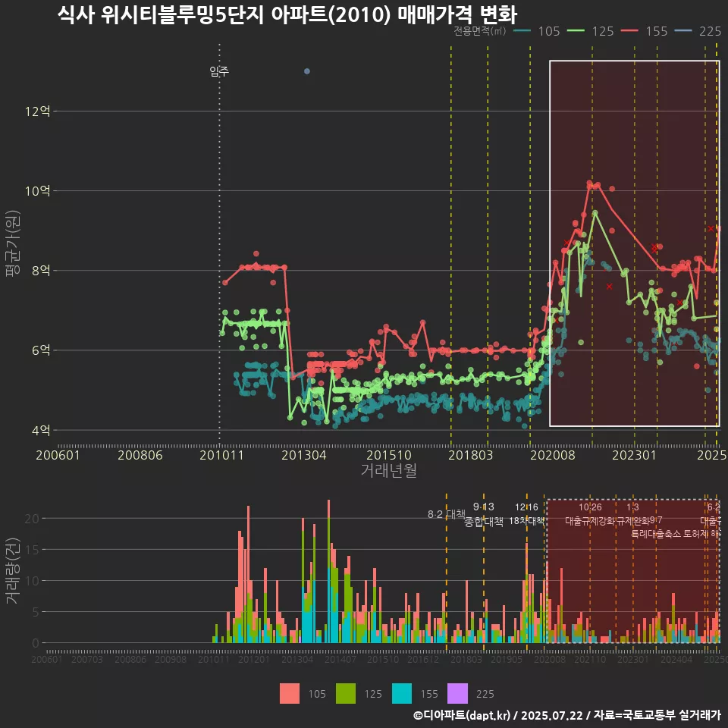The image size is (728, 728).
Task: Click the '9·13 종합대책' policy annotation
Action: pos(484,514)
